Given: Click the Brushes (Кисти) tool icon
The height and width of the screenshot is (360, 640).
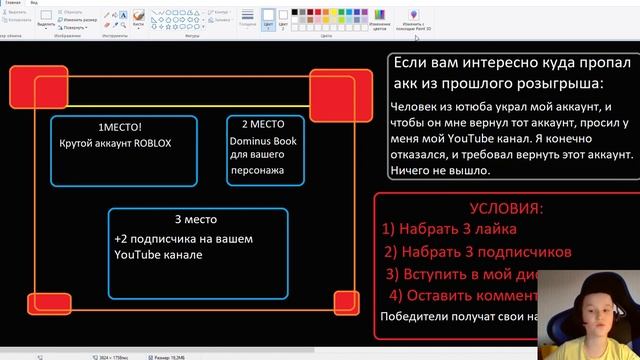Looking at the screenshot, I should point(138,15).
